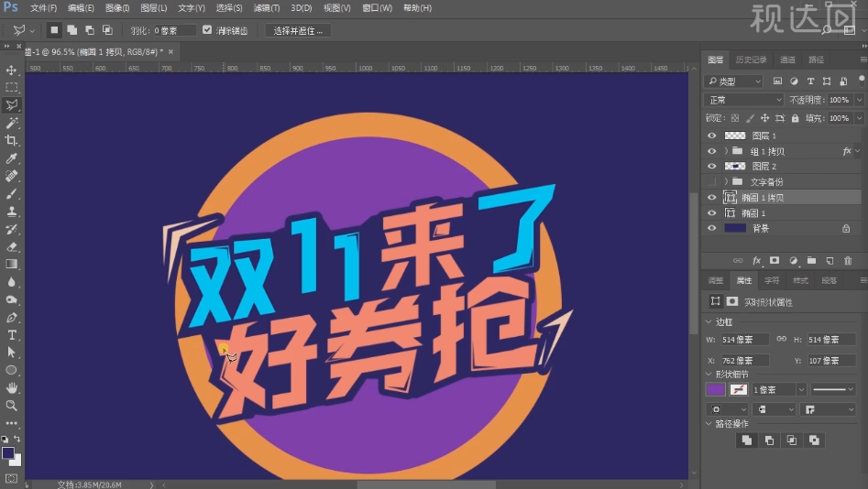
Task: Click the layer style fx button
Action: coord(756,261)
